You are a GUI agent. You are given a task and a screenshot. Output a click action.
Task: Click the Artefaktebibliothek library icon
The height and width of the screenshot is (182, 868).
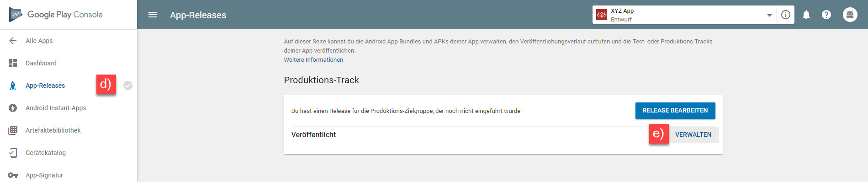point(13,130)
